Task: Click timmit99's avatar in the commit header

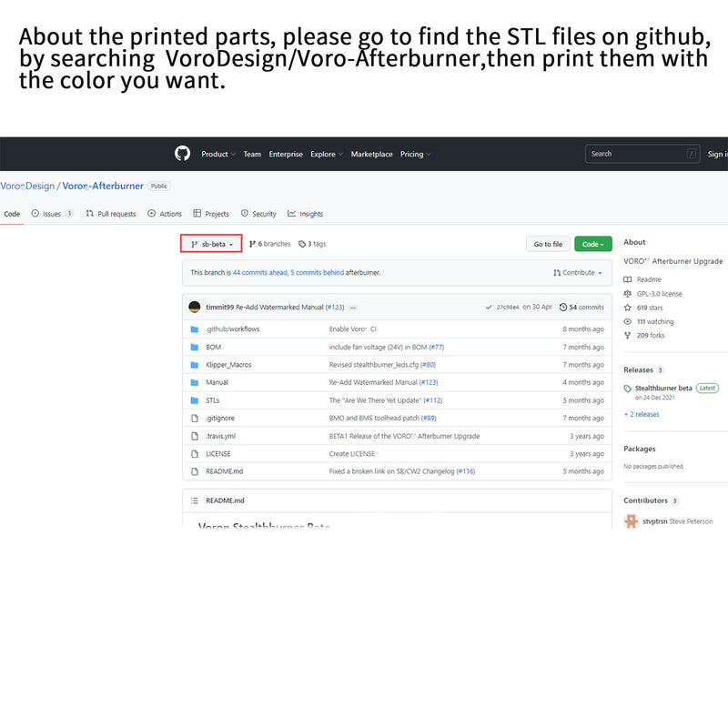Action: tap(195, 307)
